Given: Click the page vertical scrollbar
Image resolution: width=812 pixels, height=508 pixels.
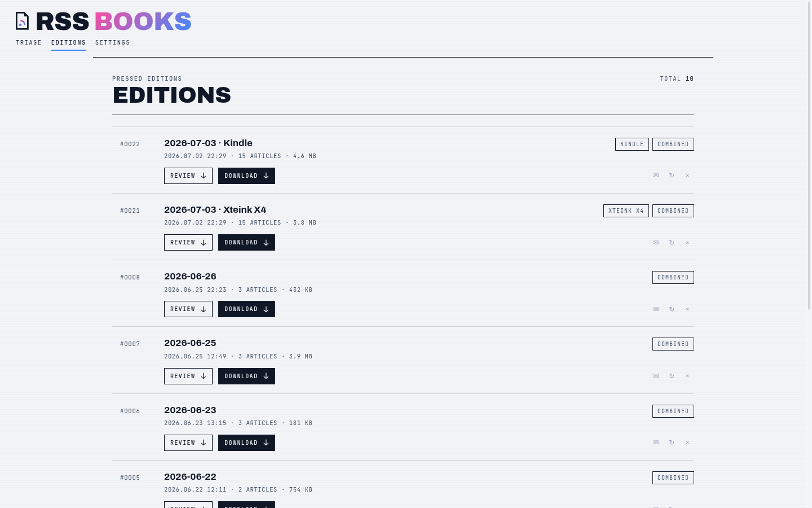Looking at the screenshot, I should point(809,155).
